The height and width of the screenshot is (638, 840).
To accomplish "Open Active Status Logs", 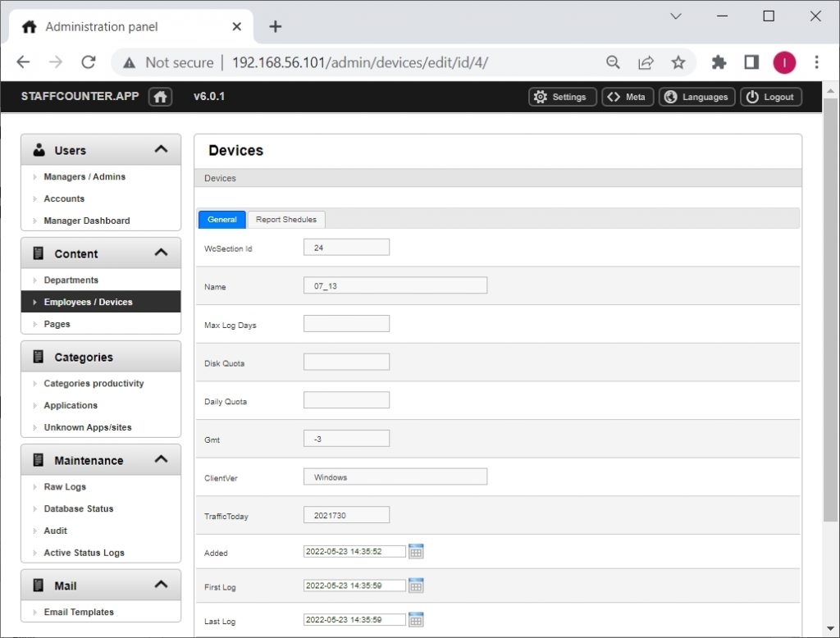I will (x=84, y=553).
